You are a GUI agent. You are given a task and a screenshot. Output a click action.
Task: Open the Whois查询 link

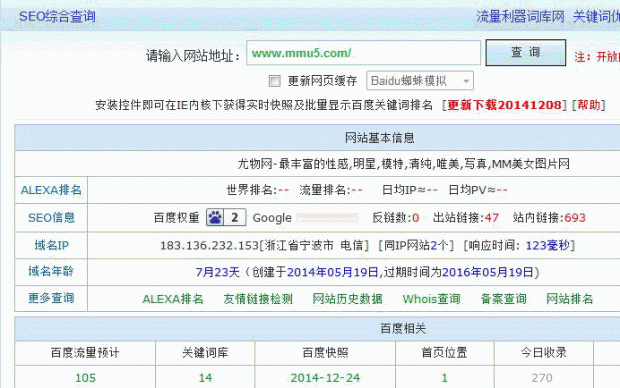[x=431, y=299]
